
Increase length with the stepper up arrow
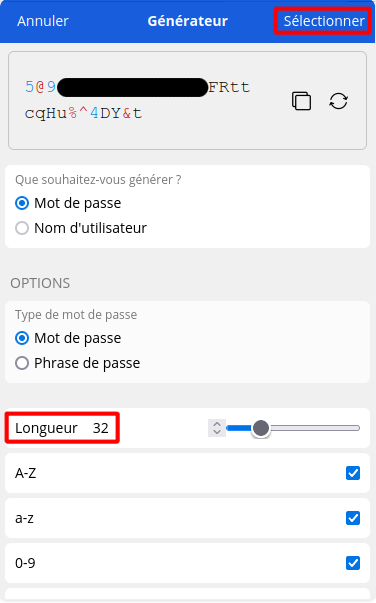tap(217, 424)
